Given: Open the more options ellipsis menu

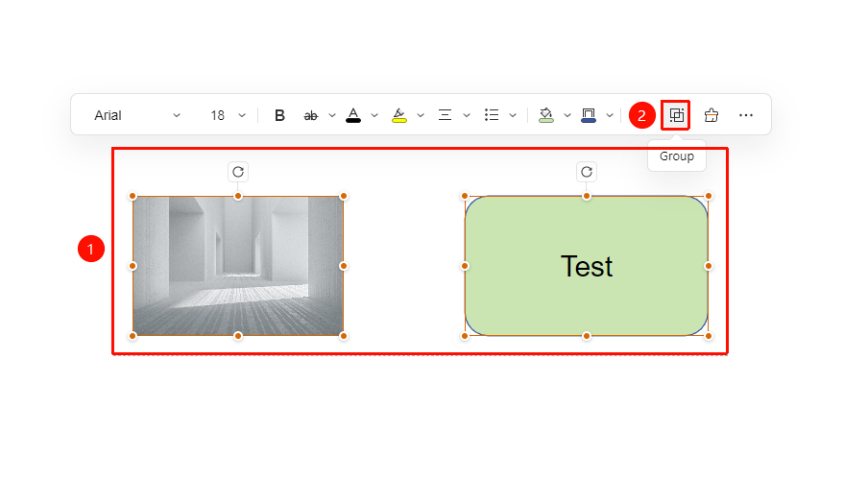Looking at the screenshot, I should click(746, 115).
